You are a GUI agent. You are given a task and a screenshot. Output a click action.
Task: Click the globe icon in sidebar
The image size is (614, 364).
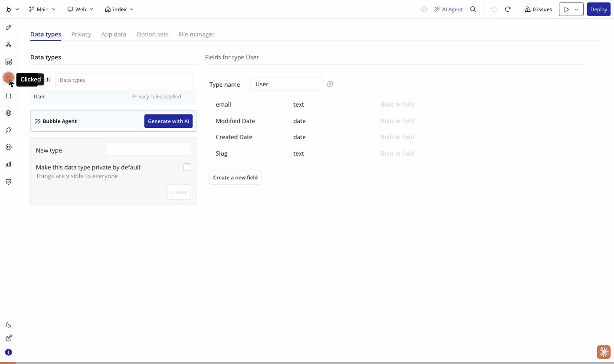[8, 113]
